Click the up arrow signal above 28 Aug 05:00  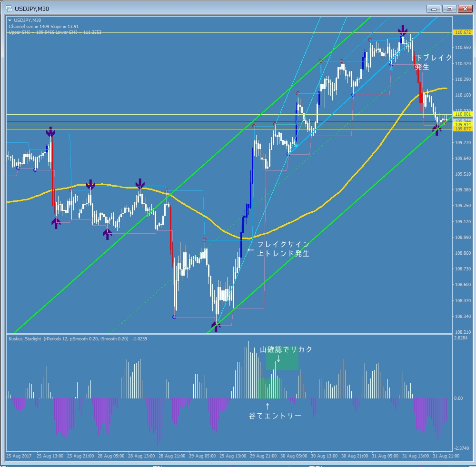click(108, 233)
